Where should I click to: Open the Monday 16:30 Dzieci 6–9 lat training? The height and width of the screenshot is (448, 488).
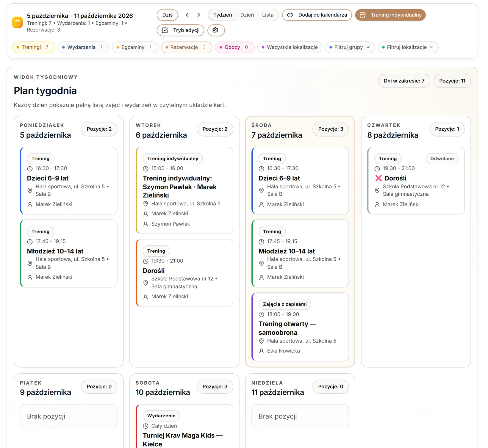tap(69, 181)
